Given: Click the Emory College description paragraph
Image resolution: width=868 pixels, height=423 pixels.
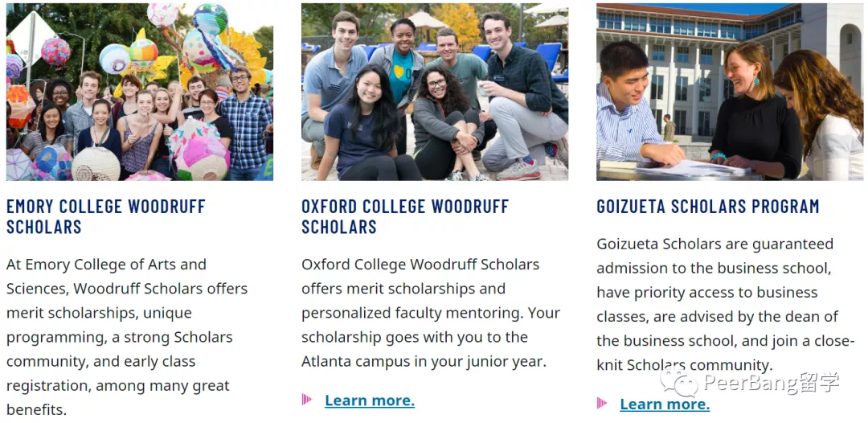Looking at the screenshot, I should coord(129,336).
